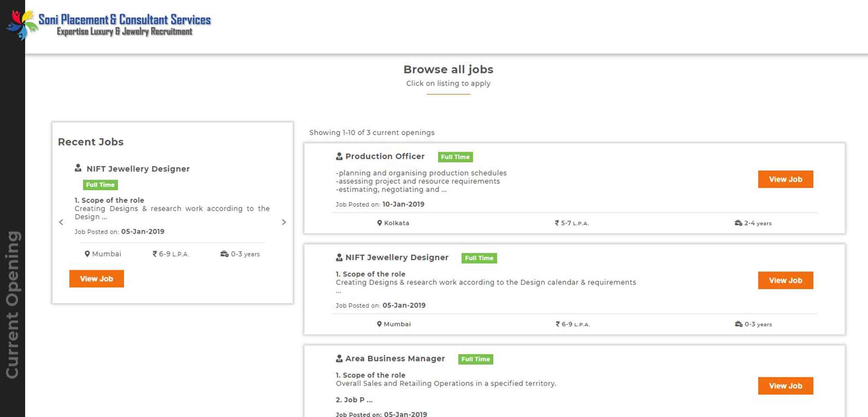Click person icon beside Production Officer
This screenshot has height=417, width=868.
tap(339, 156)
